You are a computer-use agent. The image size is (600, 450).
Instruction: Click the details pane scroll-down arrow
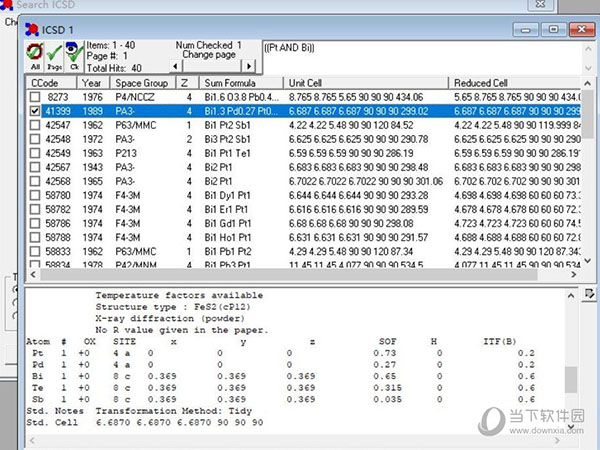pos(571,426)
